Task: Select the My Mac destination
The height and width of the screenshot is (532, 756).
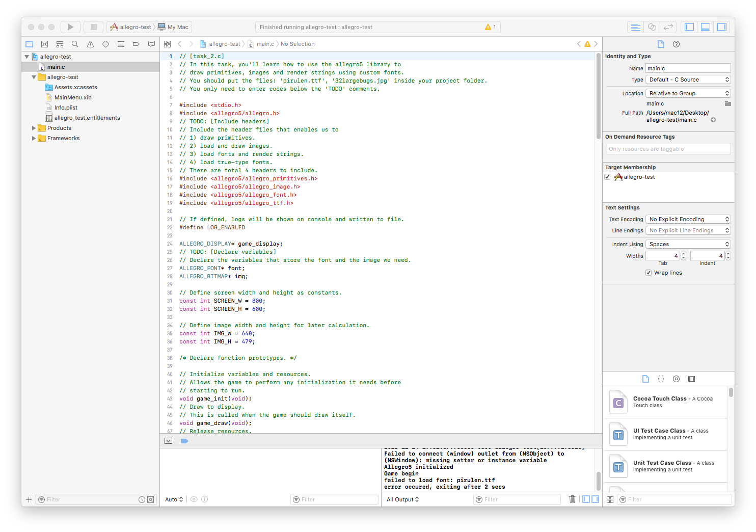Action: click(x=173, y=27)
